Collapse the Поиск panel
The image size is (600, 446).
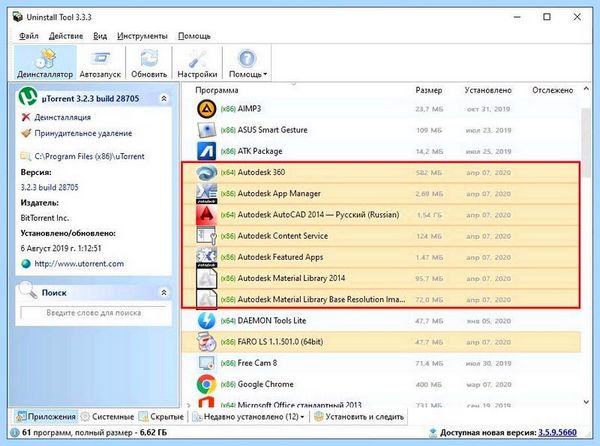click(x=164, y=293)
